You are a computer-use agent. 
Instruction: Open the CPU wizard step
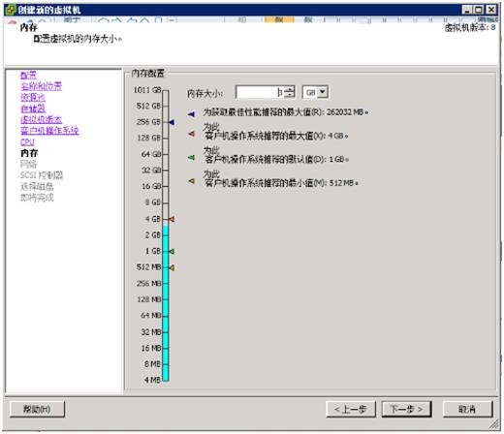coord(27,142)
